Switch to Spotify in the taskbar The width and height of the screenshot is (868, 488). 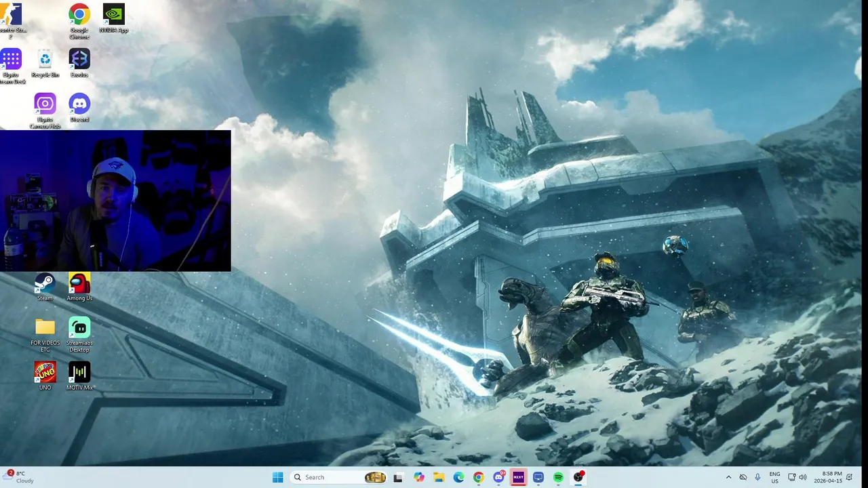tap(558, 477)
